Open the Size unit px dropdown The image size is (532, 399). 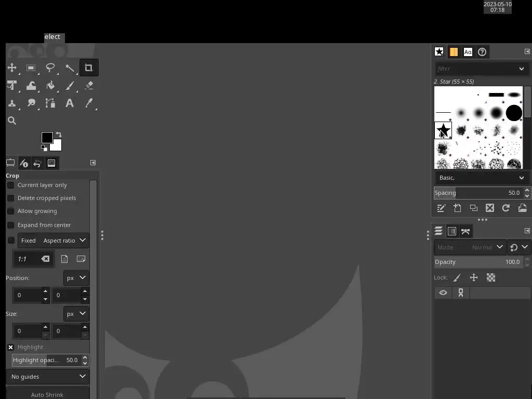(x=76, y=314)
